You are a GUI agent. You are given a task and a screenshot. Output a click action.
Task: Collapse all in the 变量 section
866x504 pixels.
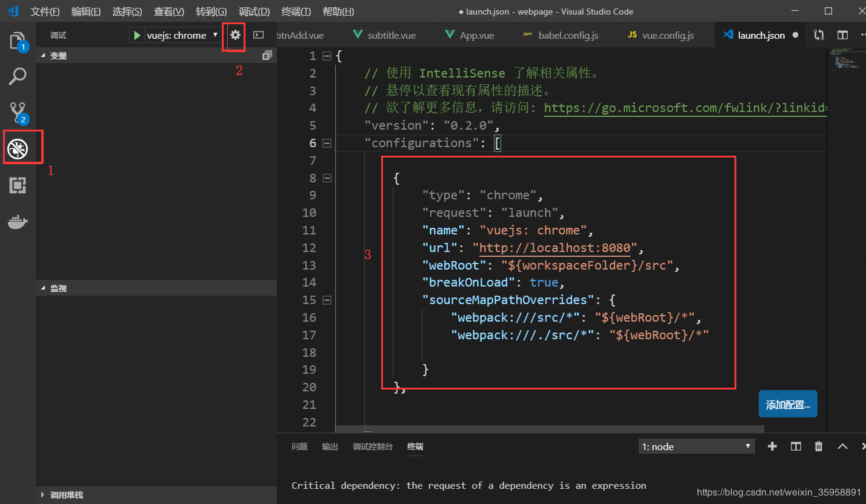click(x=267, y=55)
